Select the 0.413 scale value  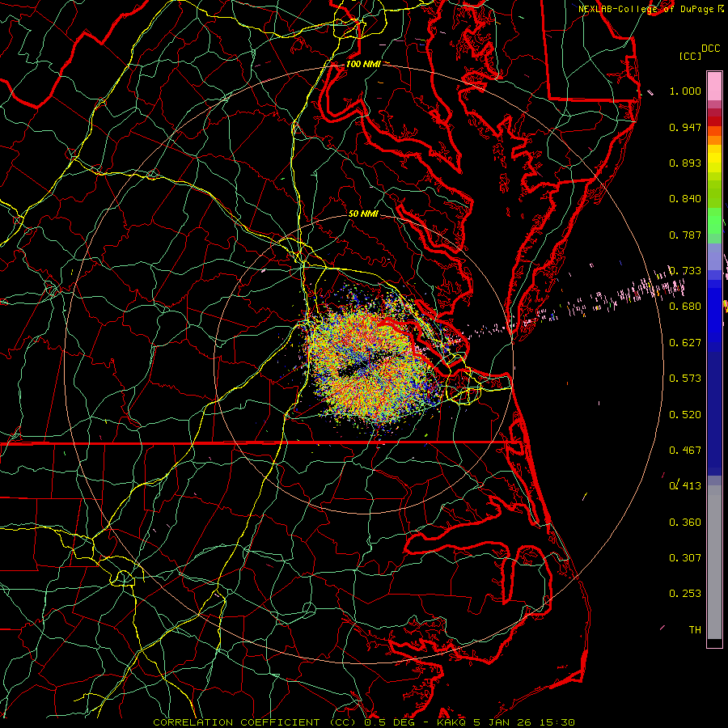point(685,486)
